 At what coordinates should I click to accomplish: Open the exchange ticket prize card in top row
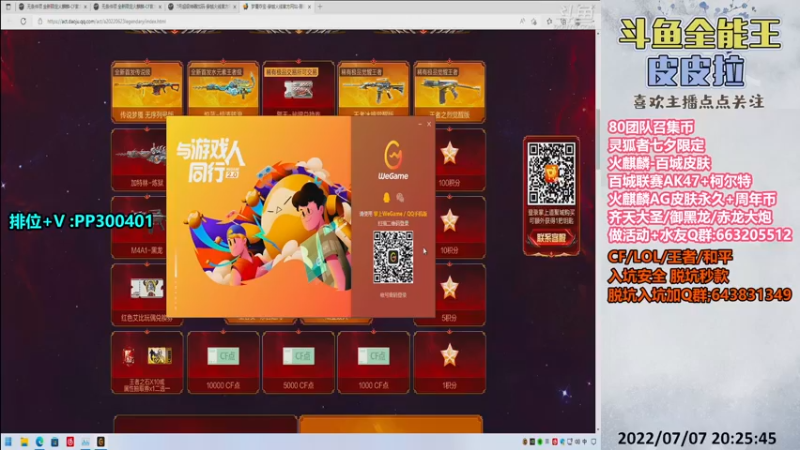click(298, 92)
